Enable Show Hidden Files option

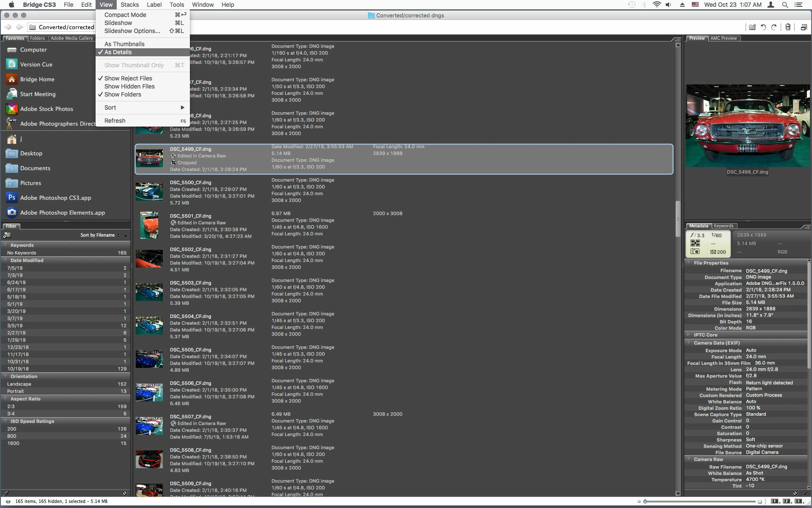(x=129, y=86)
